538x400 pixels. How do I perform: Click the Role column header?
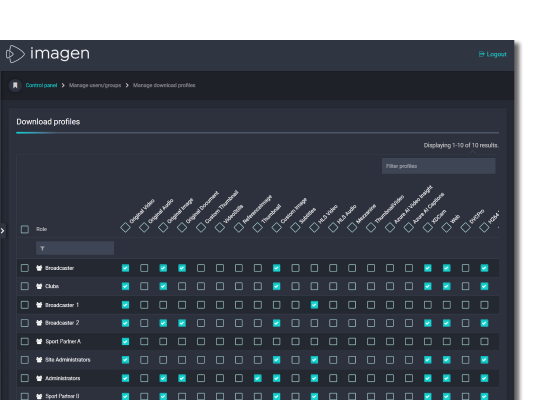(x=42, y=229)
